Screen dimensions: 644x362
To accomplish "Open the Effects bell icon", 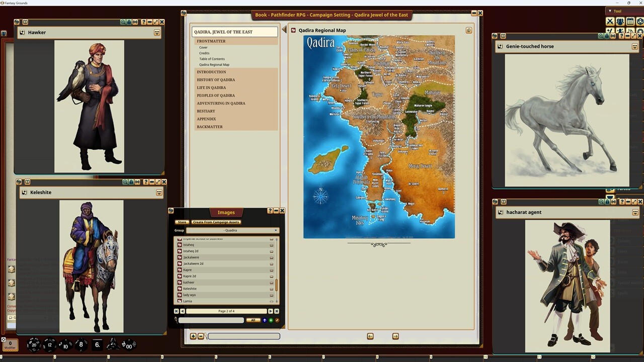I will [620, 31].
